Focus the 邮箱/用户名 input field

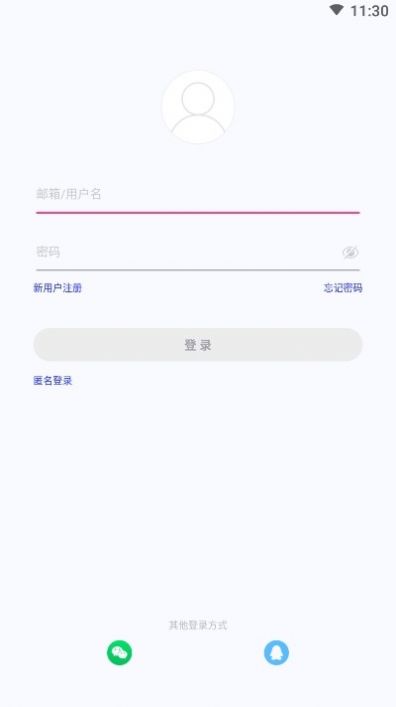pyautogui.click(x=198, y=195)
